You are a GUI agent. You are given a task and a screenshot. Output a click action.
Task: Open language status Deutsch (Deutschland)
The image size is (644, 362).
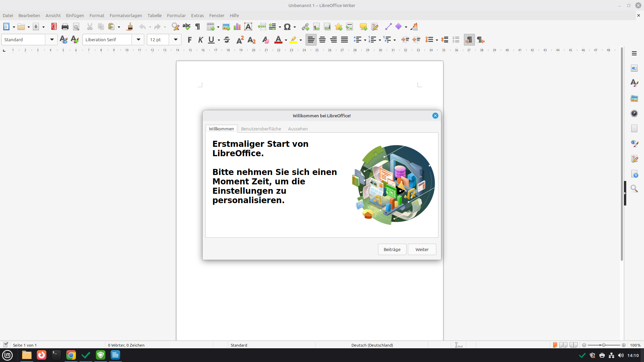click(372, 345)
